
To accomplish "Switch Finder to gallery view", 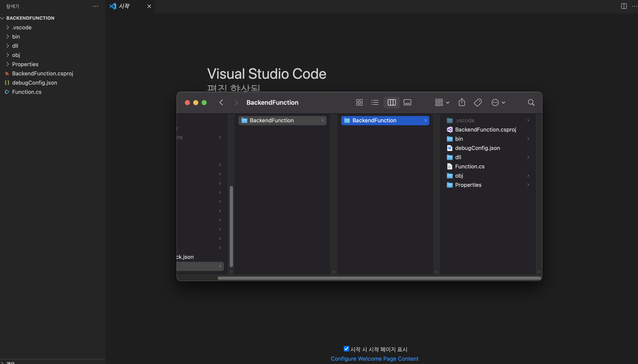I will pyautogui.click(x=407, y=102).
